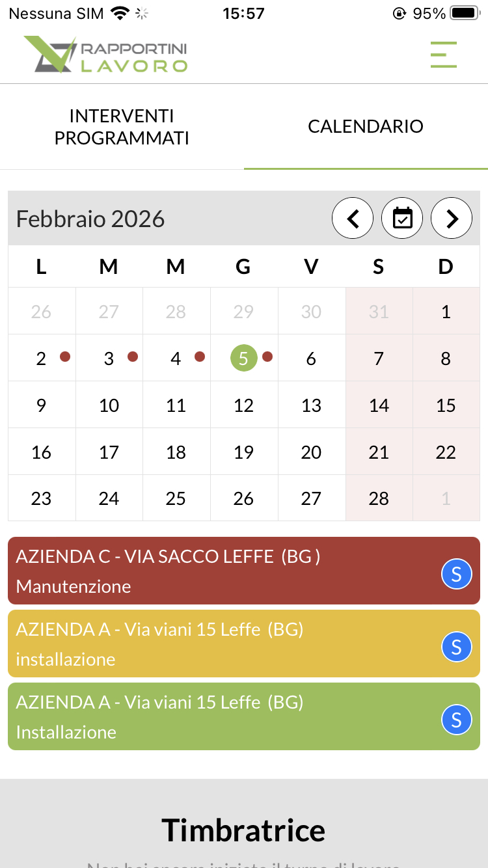Screen dimensions: 488x868
Task: Open green Azienda A Installazione intervention
Action: tap(221, 717)
